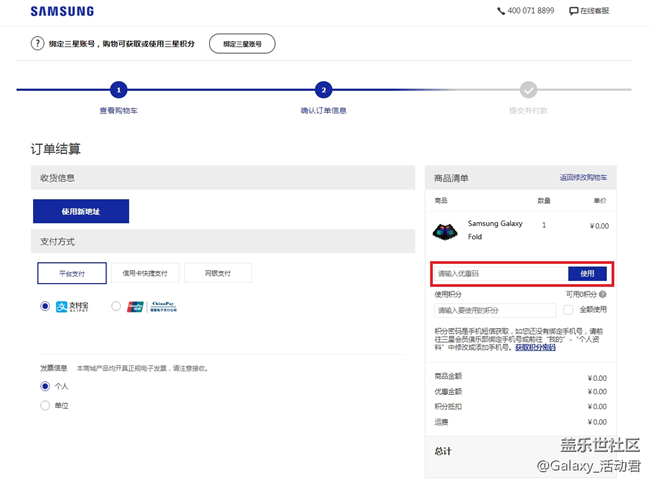Open 在线客服 online chat icon

coord(574,11)
